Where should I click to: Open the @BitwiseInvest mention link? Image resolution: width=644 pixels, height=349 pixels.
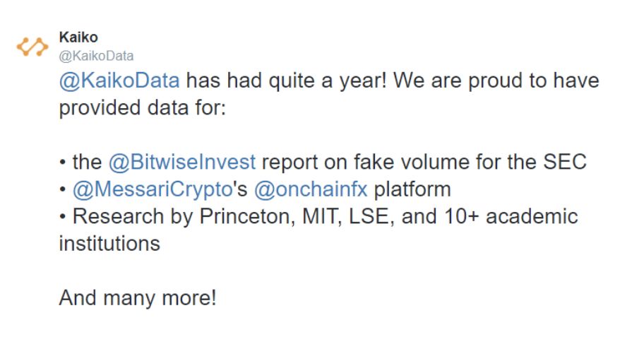(182, 162)
